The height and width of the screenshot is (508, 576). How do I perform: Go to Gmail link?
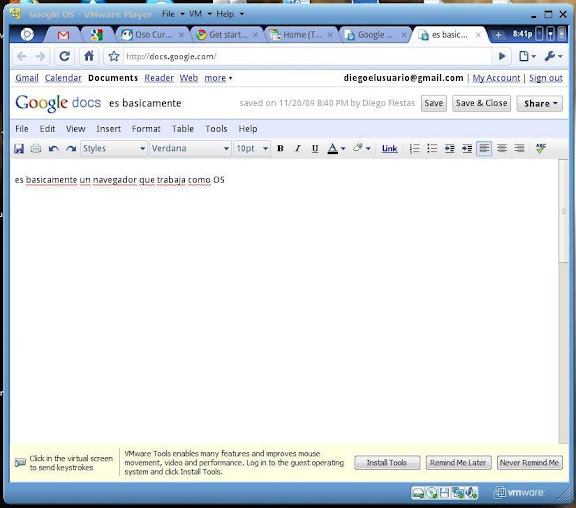27,78
